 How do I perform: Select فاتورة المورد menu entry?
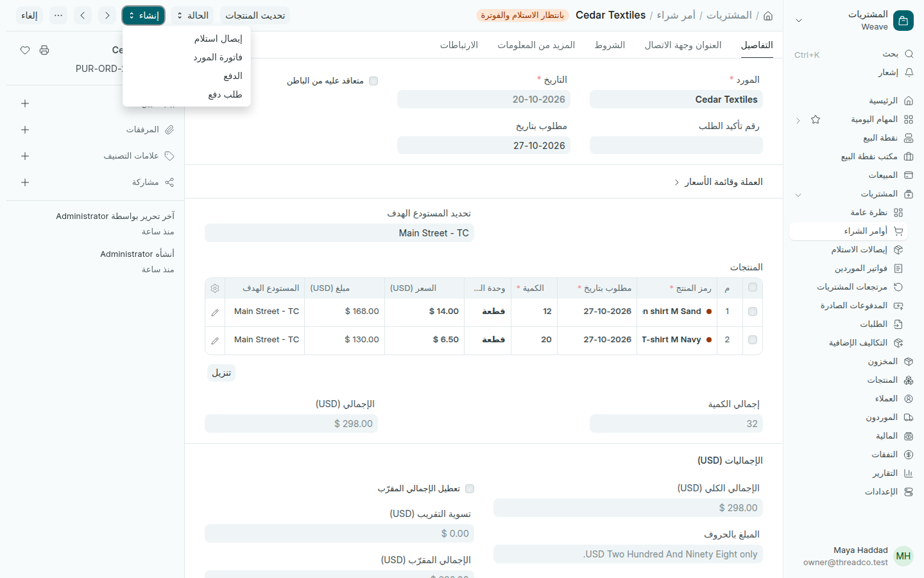[187, 57]
